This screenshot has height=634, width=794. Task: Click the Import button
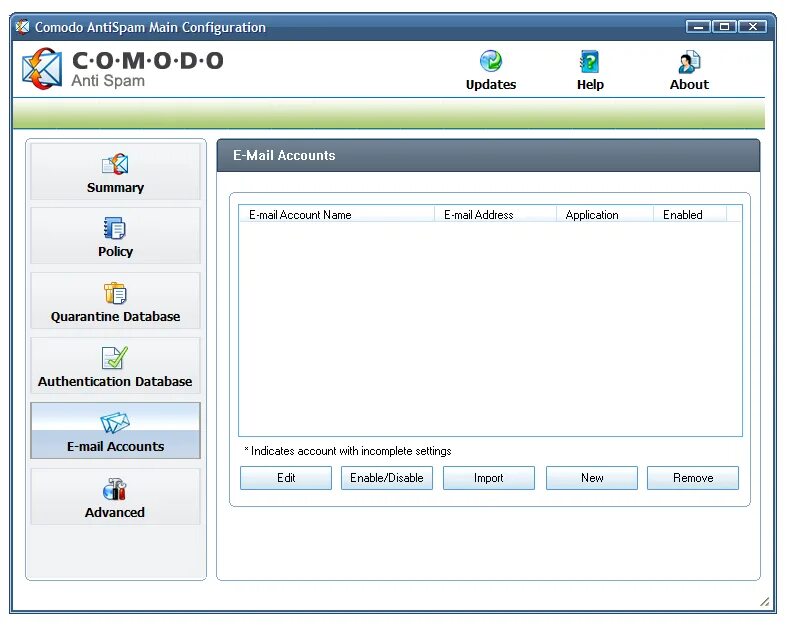pos(489,478)
